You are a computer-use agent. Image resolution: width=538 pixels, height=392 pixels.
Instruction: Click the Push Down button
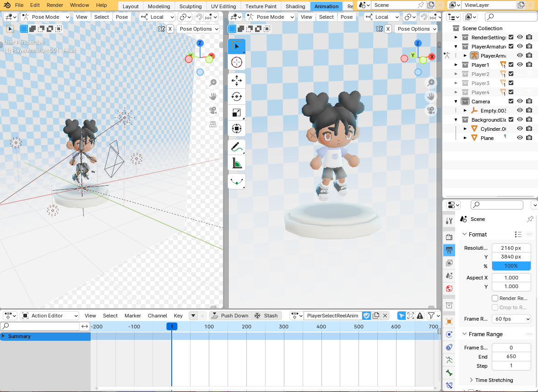230,315
